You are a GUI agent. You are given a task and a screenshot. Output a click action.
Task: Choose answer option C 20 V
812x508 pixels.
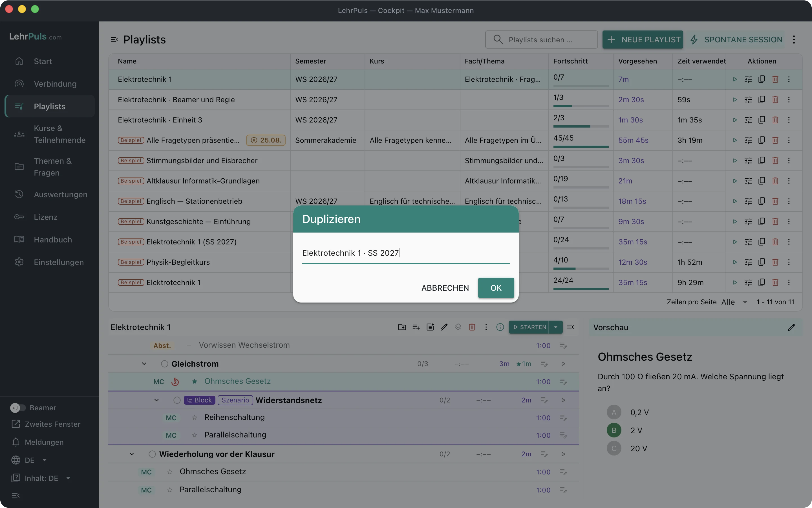(614, 448)
